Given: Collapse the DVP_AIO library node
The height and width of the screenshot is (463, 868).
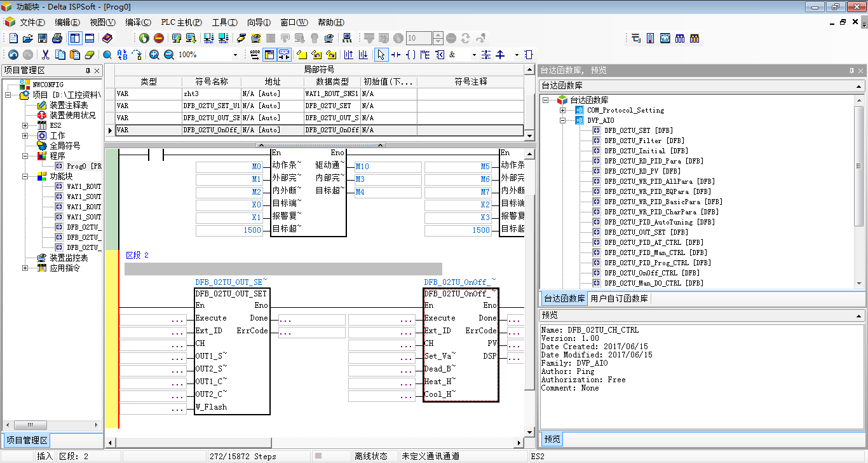Looking at the screenshot, I should (562, 120).
